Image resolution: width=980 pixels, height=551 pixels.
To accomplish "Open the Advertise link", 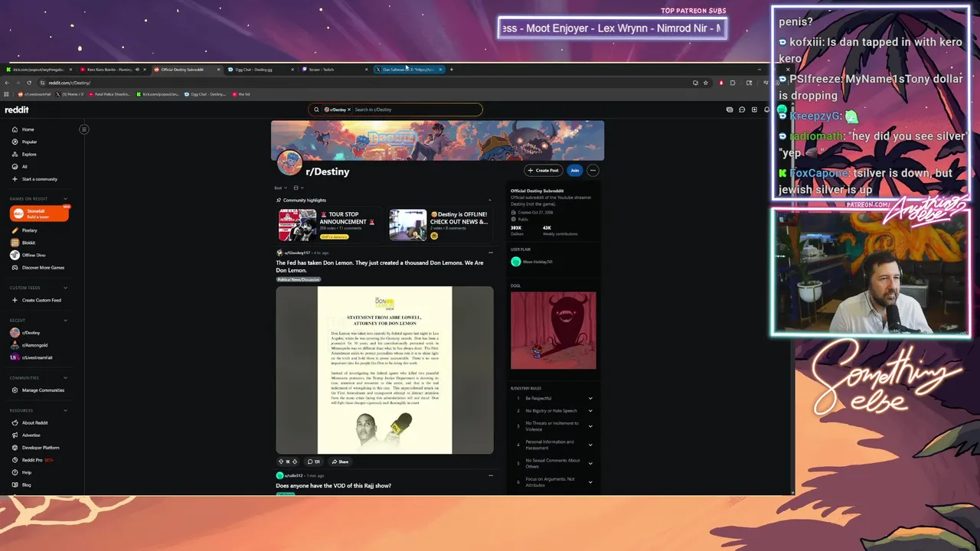I will pos(31,435).
